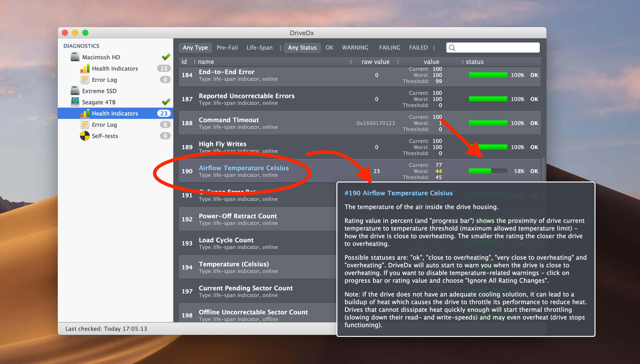Sort table by status column header
640x364 pixels.
(x=475, y=62)
